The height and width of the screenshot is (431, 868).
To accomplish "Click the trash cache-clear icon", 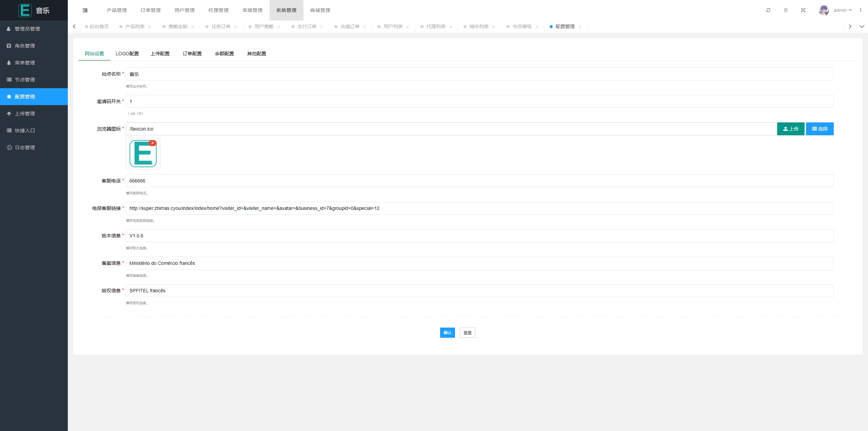I will (x=786, y=10).
